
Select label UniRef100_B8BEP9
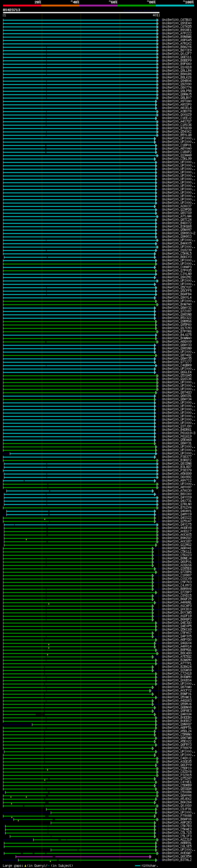coord(176,60)
